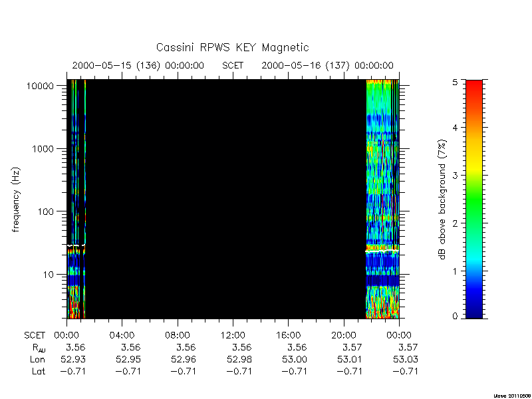Viewport: 532px width, 399px height.
Task: Click the colorbar tick label "5"
Action: tap(455, 82)
